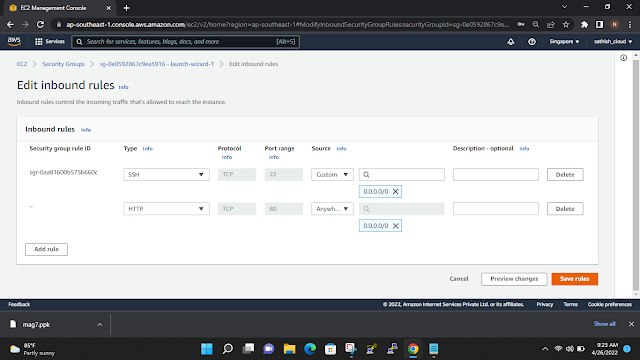Click the page vertical scrollbar
640x360 pixels.
(636, 176)
